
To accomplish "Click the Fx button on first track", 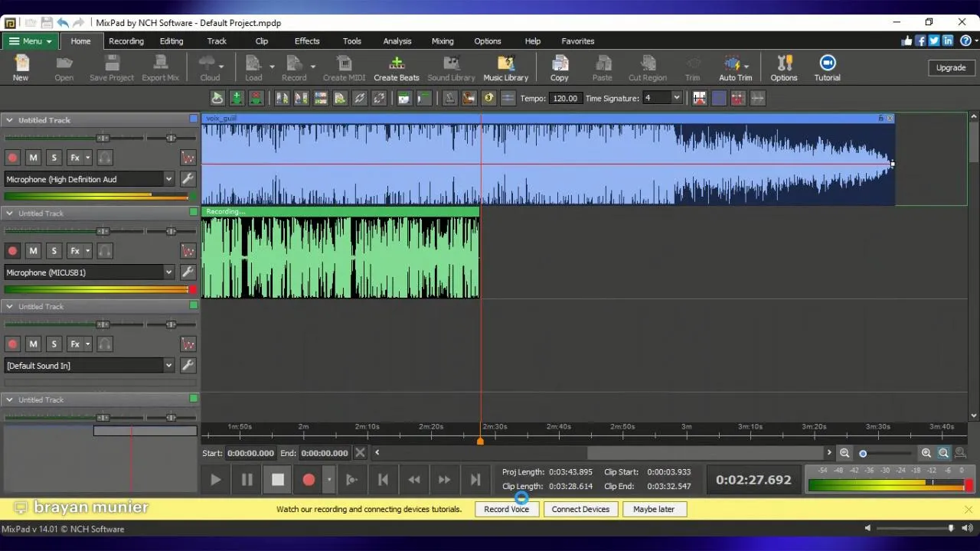I will pos(75,158).
